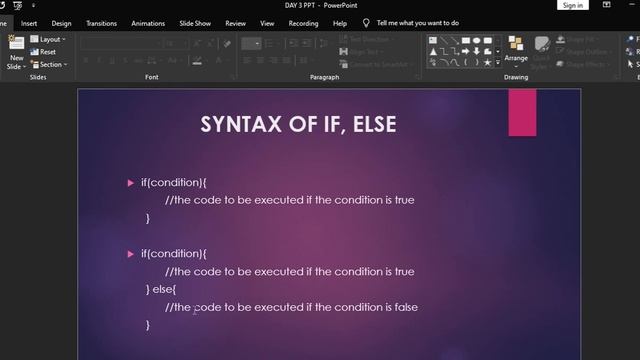This screenshot has height=360, width=640.
Task: Click the Convert to SmartArt icon
Action: (x=343, y=64)
